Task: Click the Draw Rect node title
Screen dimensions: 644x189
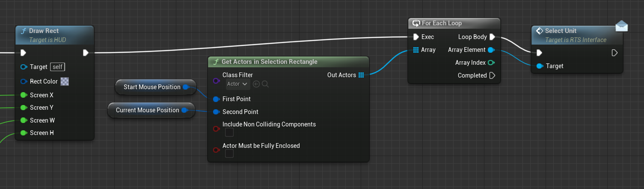Action: pyautogui.click(x=44, y=31)
